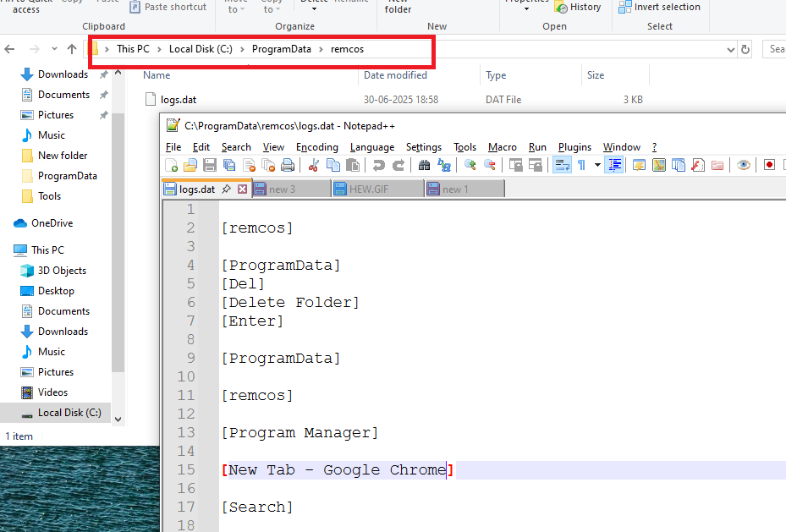Click Local Disk (C:) in the breadcrumb
Image resolution: width=786 pixels, height=532 pixels.
(x=201, y=49)
